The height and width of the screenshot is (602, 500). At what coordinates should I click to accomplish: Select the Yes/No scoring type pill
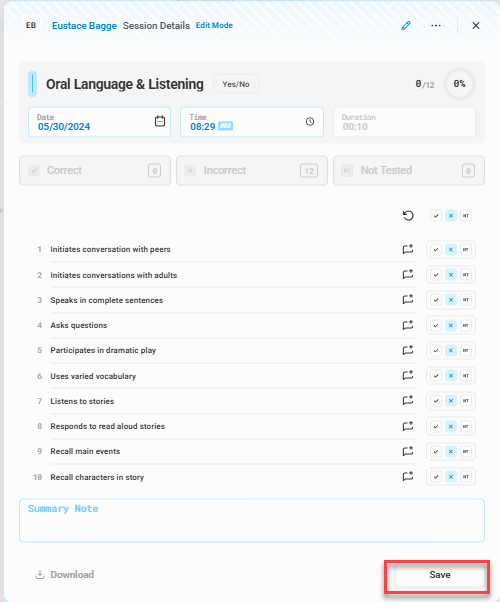pos(236,84)
